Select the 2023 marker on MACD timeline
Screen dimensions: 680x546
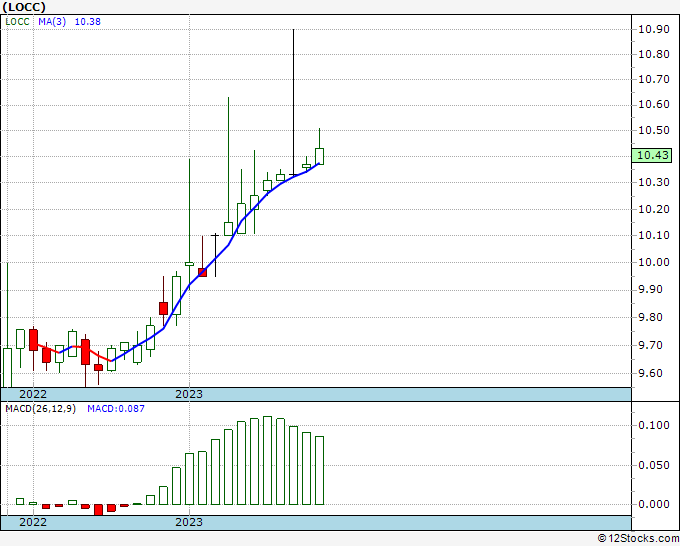click(x=188, y=522)
